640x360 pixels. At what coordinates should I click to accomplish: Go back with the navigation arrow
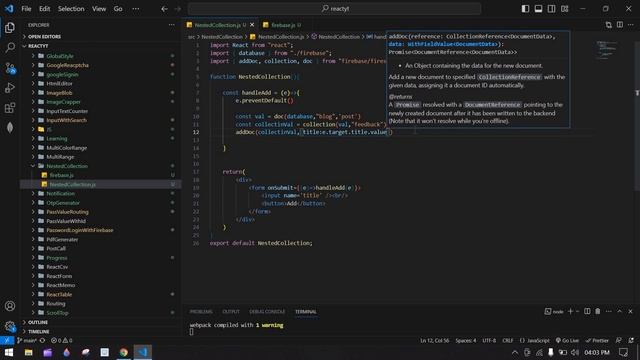coord(164,9)
